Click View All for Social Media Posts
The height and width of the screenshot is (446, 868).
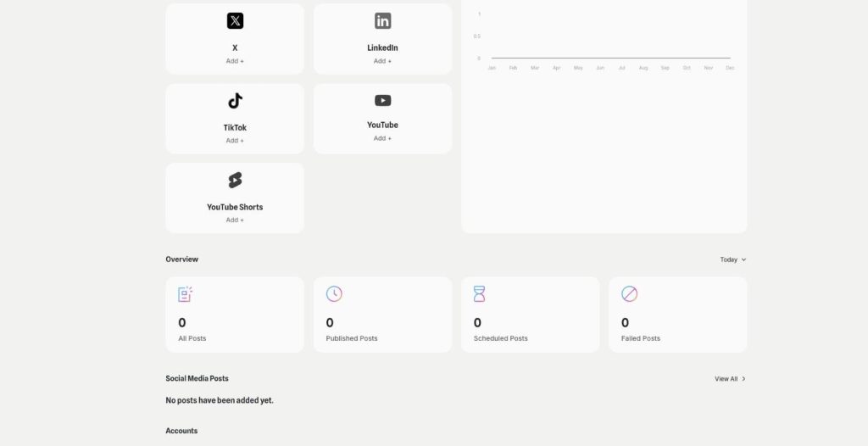[730, 379]
